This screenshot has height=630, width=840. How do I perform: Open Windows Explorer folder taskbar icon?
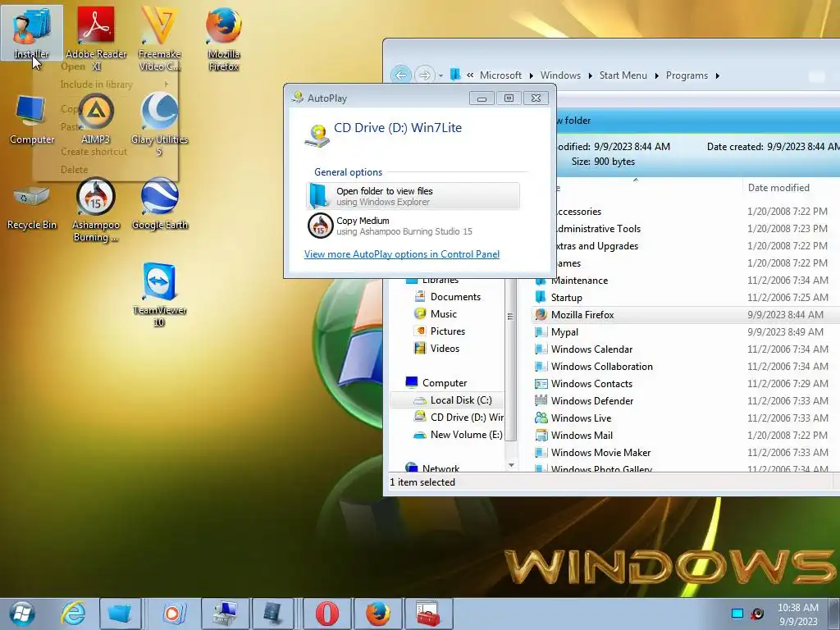pos(120,614)
